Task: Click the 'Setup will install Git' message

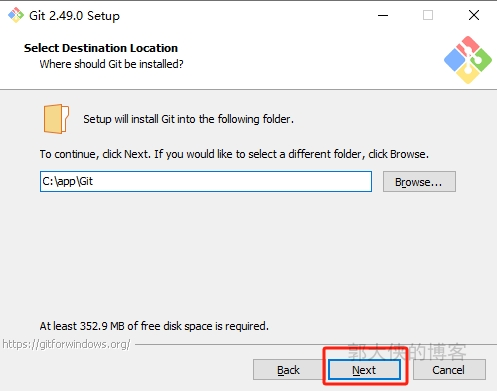Action: [x=189, y=119]
